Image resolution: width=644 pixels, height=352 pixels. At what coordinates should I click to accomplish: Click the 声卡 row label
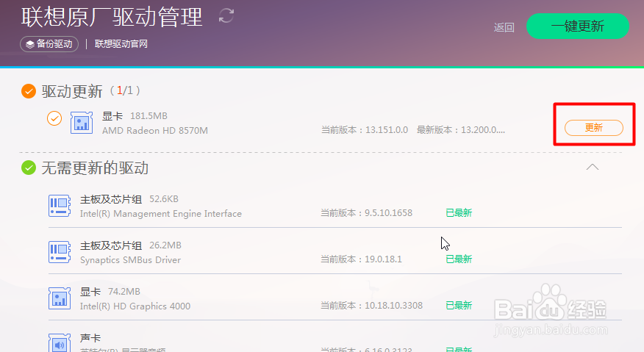[90, 338]
